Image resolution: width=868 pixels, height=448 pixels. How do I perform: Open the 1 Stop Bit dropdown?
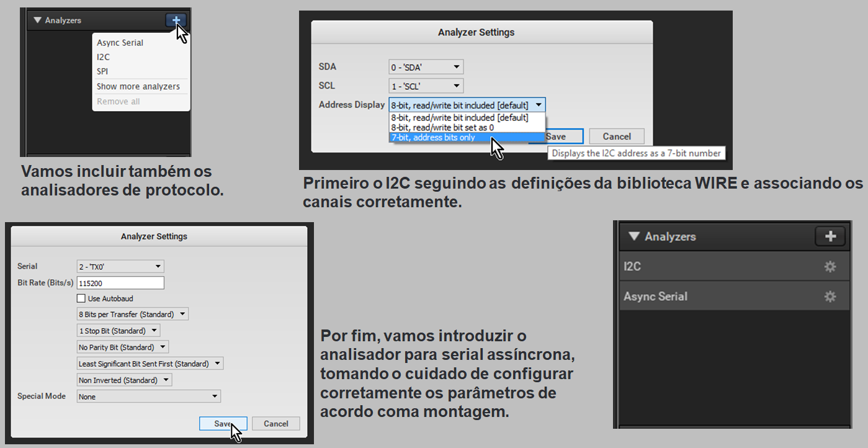pyautogui.click(x=118, y=331)
